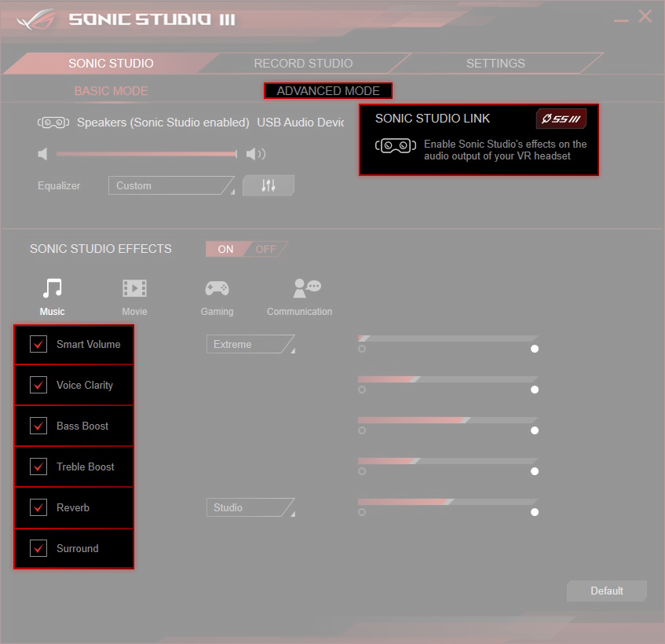
Task: Uncheck the Smart Volume checkbox
Action: 38,344
